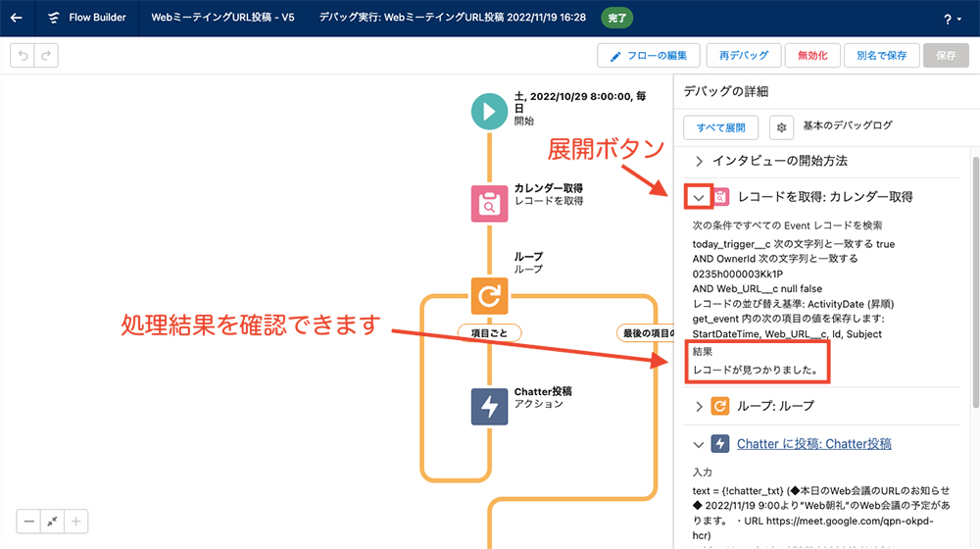Expand the ループ: ループ debug section
Viewport: 980px width, 549px height.
pyautogui.click(x=699, y=407)
